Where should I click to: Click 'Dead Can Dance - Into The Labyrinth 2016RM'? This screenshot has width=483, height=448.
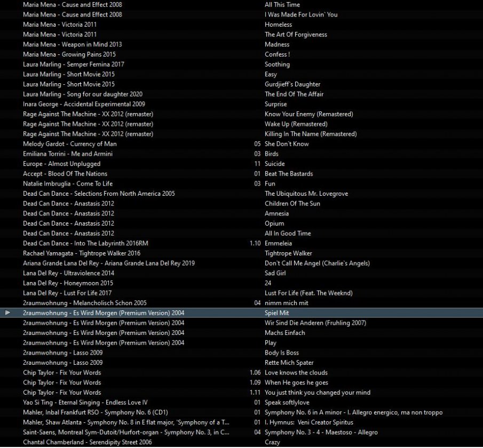[85, 243]
